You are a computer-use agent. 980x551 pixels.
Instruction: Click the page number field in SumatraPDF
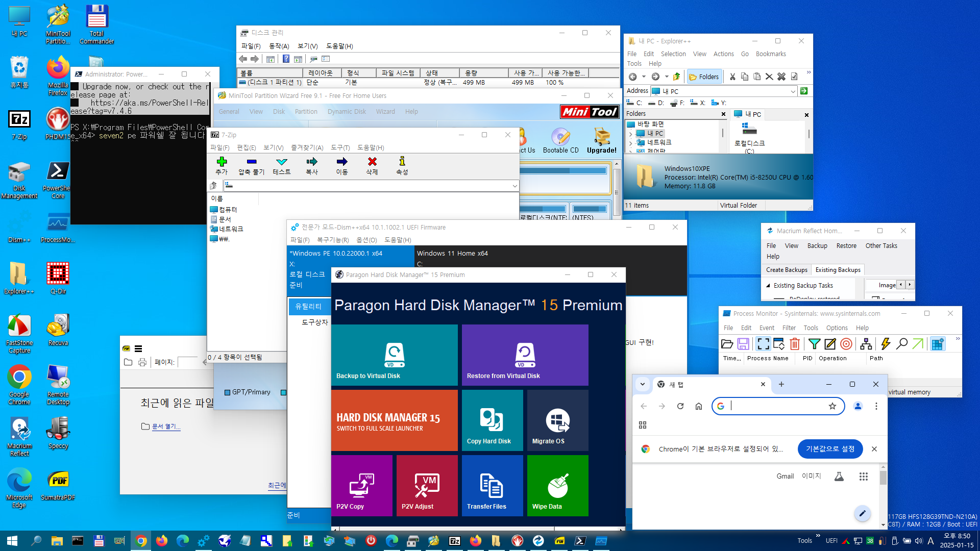pyautogui.click(x=187, y=362)
